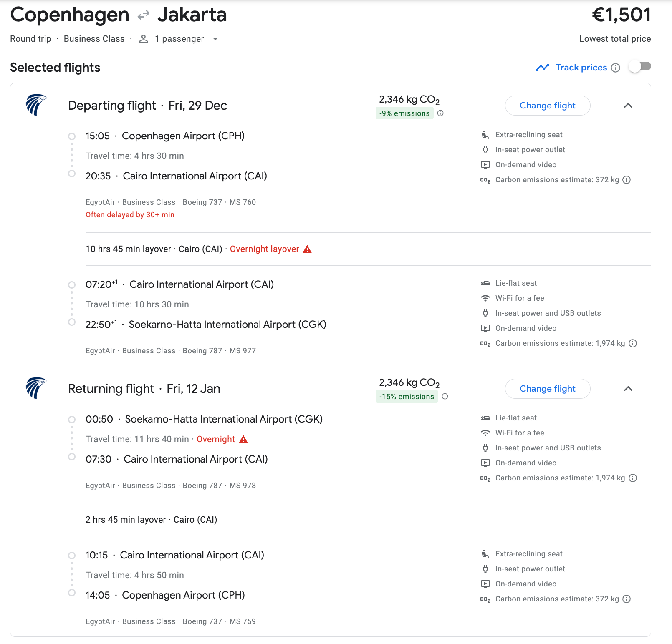Image resolution: width=672 pixels, height=644 pixels.
Task: Click info icon for MS 760 carbon estimate
Action: point(627,180)
